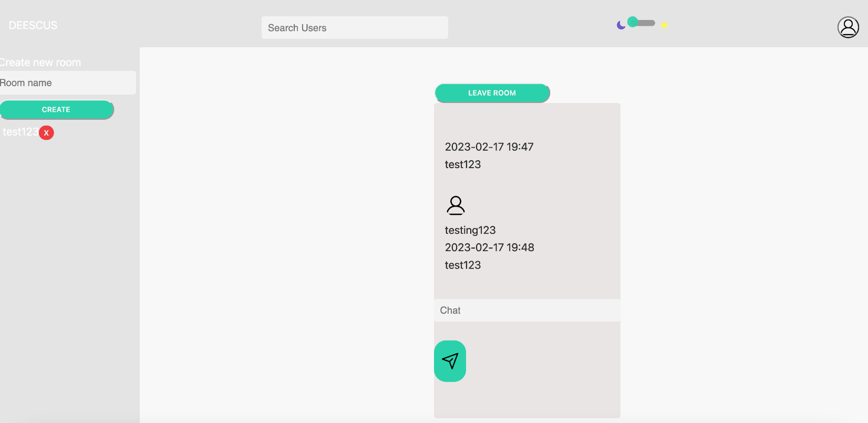Image resolution: width=868 pixels, height=423 pixels.
Task: Focus the Search Users field
Action: [355, 27]
